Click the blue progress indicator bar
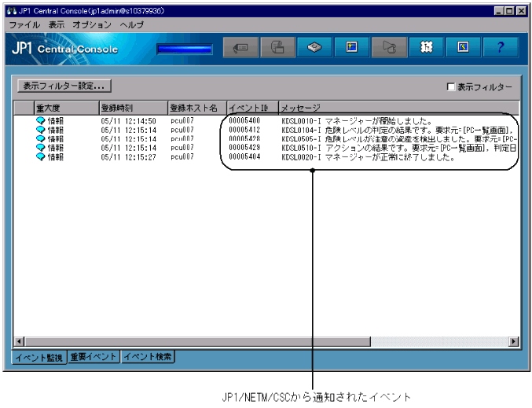The width and height of the screenshot is (532, 408). [x=185, y=50]
